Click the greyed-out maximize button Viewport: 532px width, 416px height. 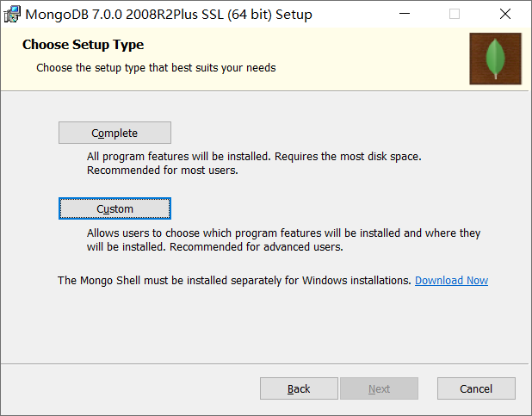click(455, 14)
